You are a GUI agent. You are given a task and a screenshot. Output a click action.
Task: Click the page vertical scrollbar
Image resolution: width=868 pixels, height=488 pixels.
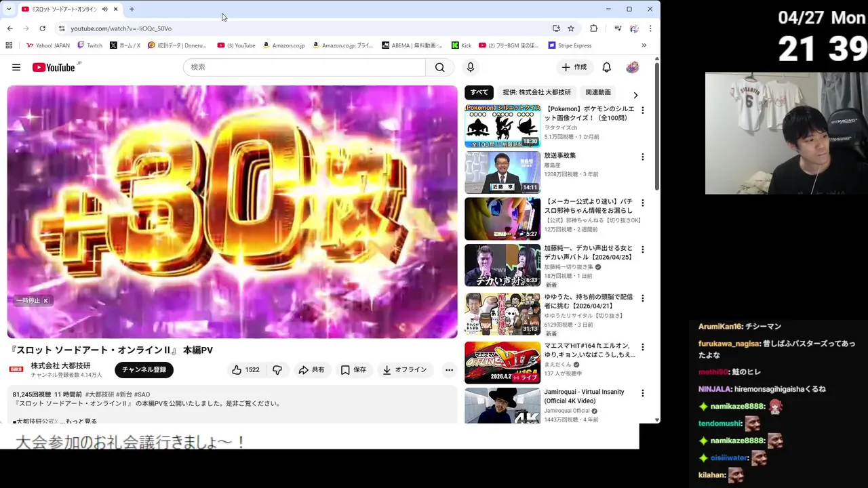(x=656, y=127)
